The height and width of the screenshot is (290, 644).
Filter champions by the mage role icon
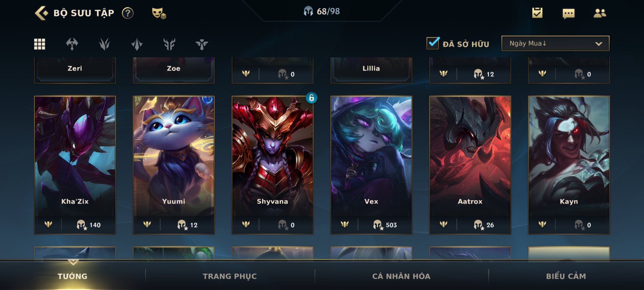point(137,44)
